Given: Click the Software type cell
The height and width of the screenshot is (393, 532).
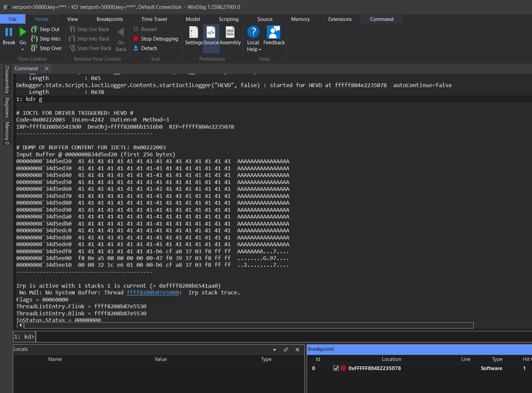Looking at the screenshot, I should pos(491,368).
